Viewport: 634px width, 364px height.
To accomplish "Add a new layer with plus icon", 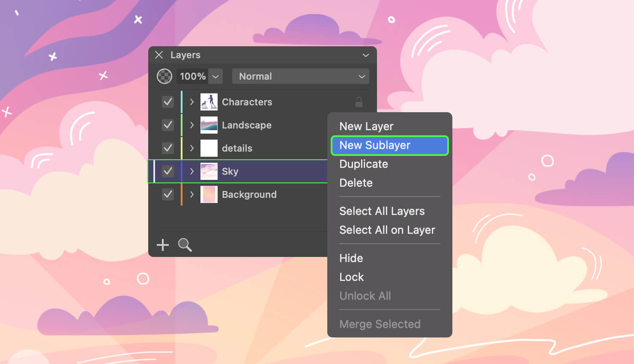I will (163, 245).
